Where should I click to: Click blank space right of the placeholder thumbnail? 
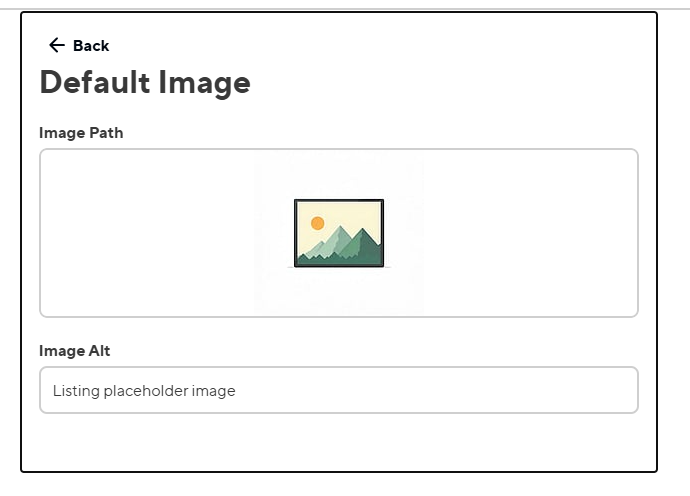pos(528,233)
